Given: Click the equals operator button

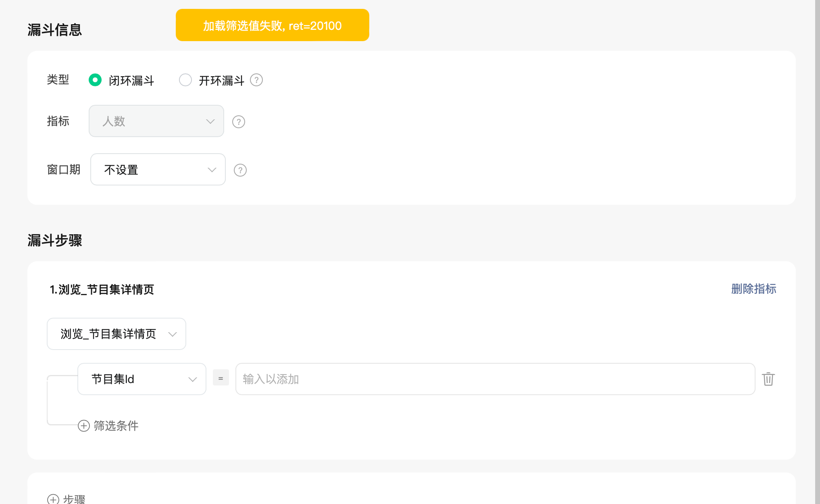Looking at the screenshot, I should 221,378.
